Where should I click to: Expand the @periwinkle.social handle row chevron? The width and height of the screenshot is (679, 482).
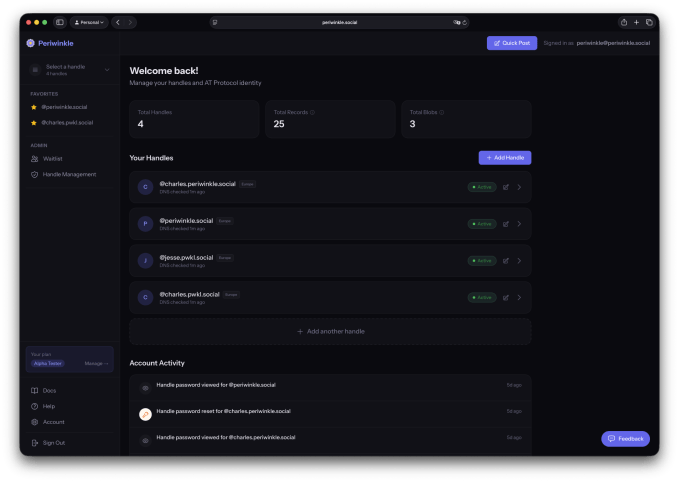click(519, 223)
